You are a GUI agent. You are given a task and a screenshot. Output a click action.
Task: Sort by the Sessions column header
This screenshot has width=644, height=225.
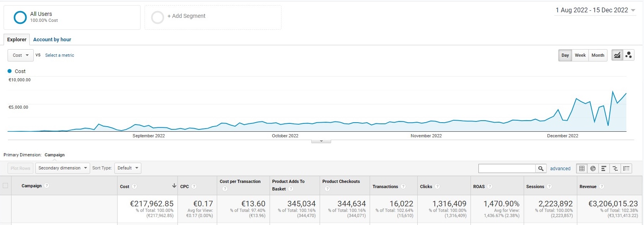point(535,187)
